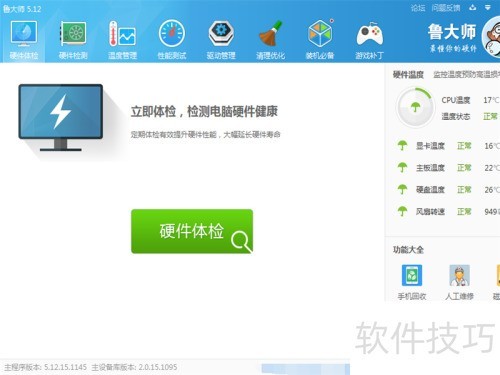This screenshot has width=500, height=375.
Task: Click the 22℃ motherboard temperature value
Action: coord(492,168)
